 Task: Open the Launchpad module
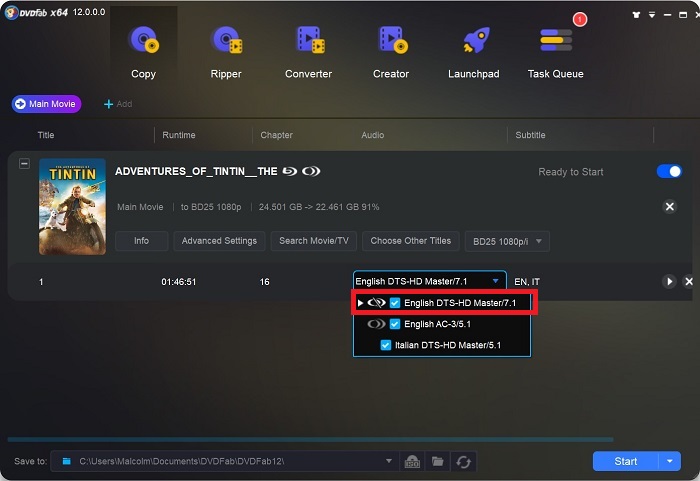(474, 51)
